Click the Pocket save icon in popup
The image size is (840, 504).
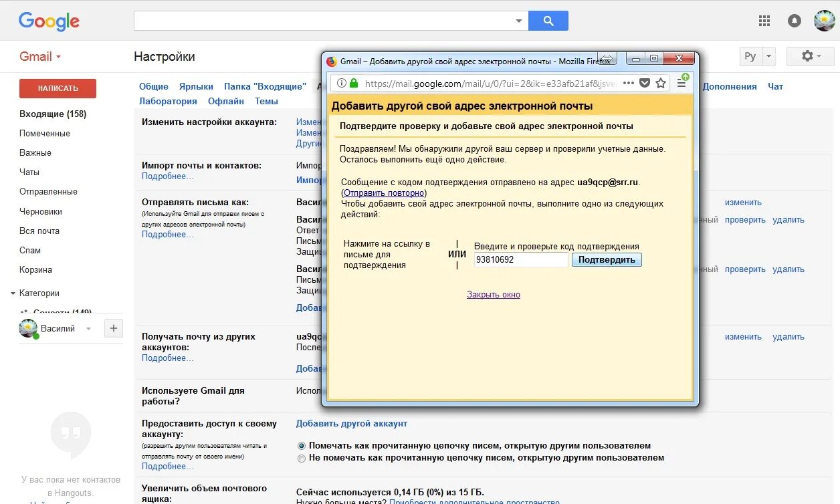[645, 84]
